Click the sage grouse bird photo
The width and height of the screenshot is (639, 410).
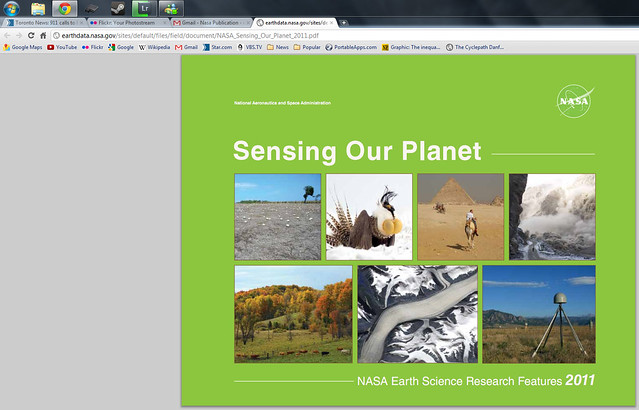[369, 217]
